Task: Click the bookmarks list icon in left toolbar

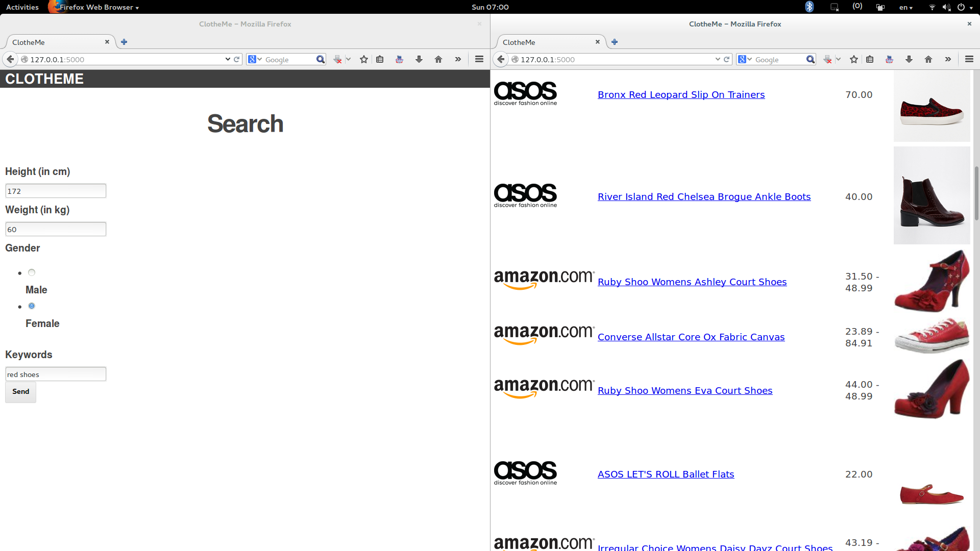Action: [380, 60]
